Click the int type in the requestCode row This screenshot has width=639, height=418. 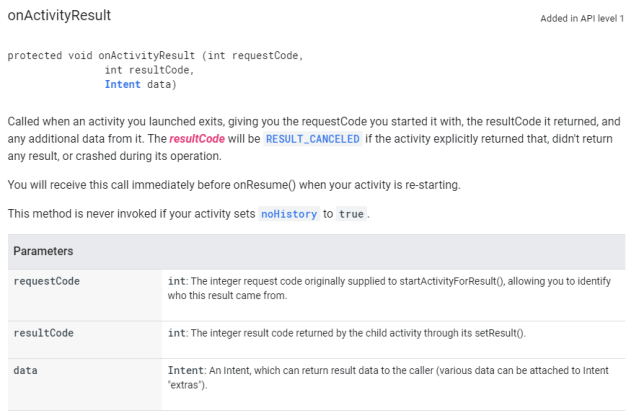point(176,282)
